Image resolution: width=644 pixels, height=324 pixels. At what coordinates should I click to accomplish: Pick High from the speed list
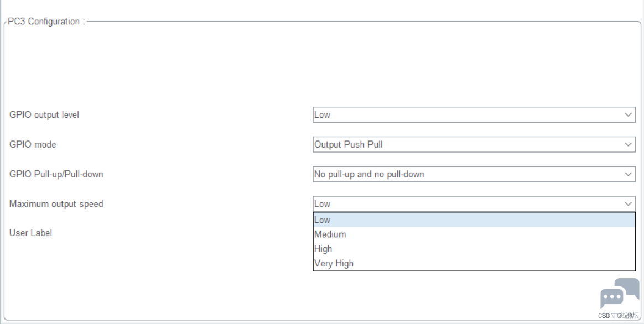474,249
